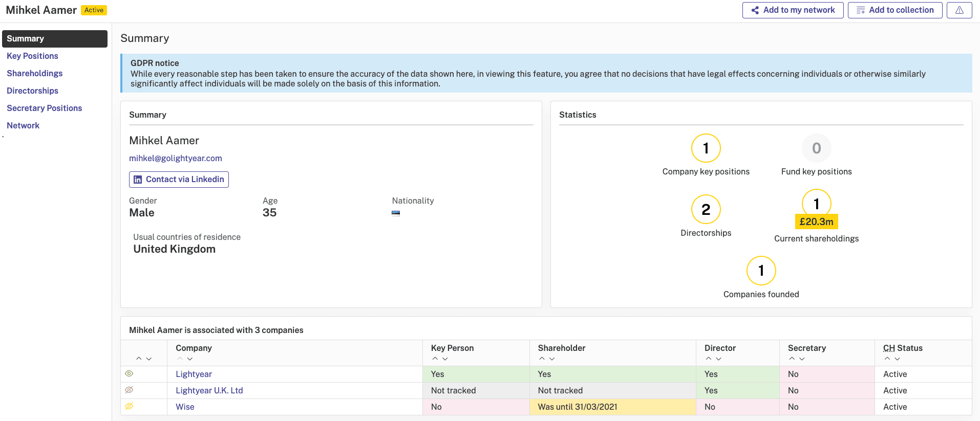Sort CH Status column ascending
Image resolution: width=980 pixels, height=421 pixels.
[x=887, y=359]
